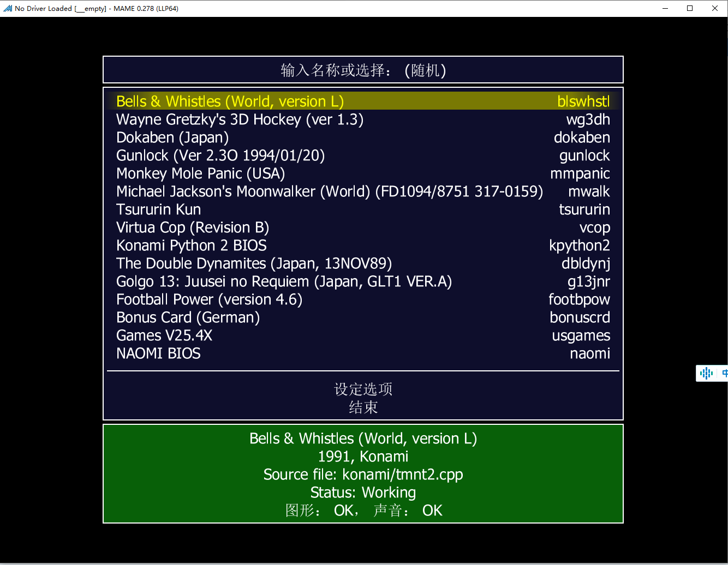Click the 1991, Konami info line

tap(363, 456)
